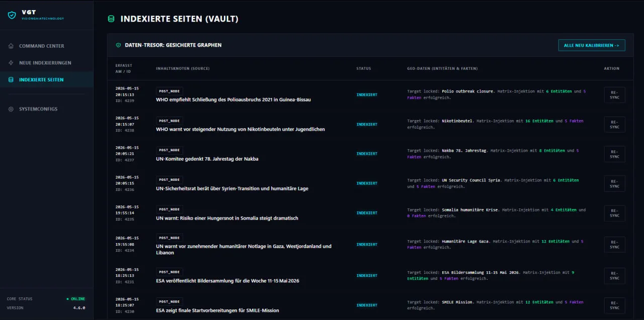Click the Status column header
This screenshot has width=644, height=320.
coord(363,68)
